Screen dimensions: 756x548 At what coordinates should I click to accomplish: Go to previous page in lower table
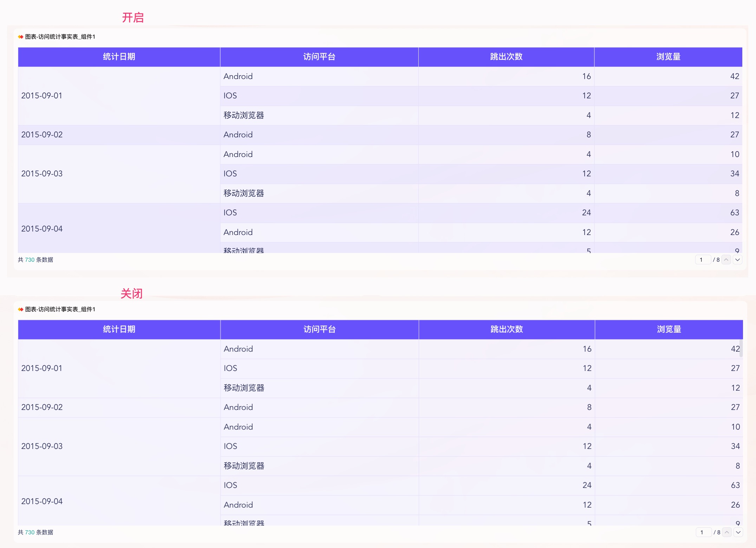pos(727,532)
